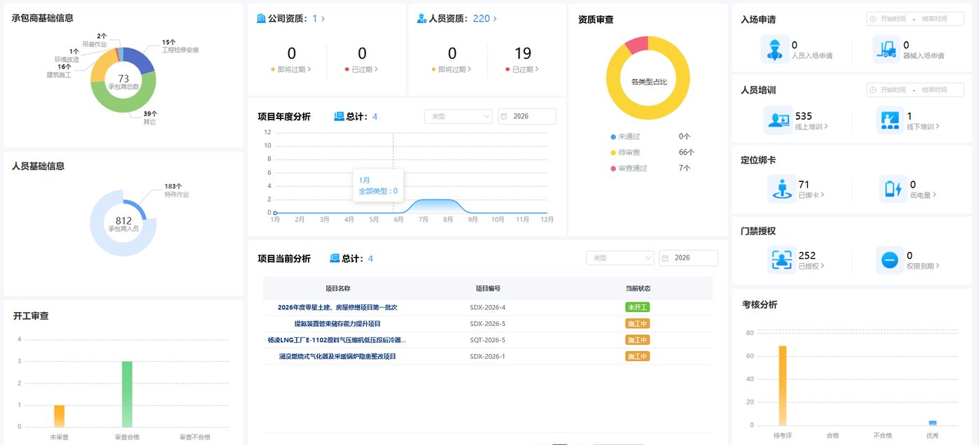Click 施工中 tag for SDX-2026-5

[x=638, y=324]
